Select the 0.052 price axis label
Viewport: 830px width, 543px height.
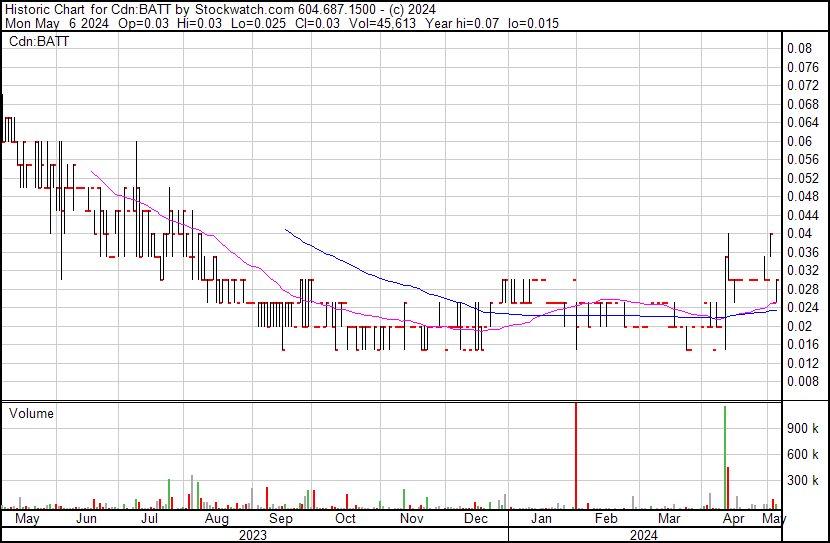pos(803,178)
